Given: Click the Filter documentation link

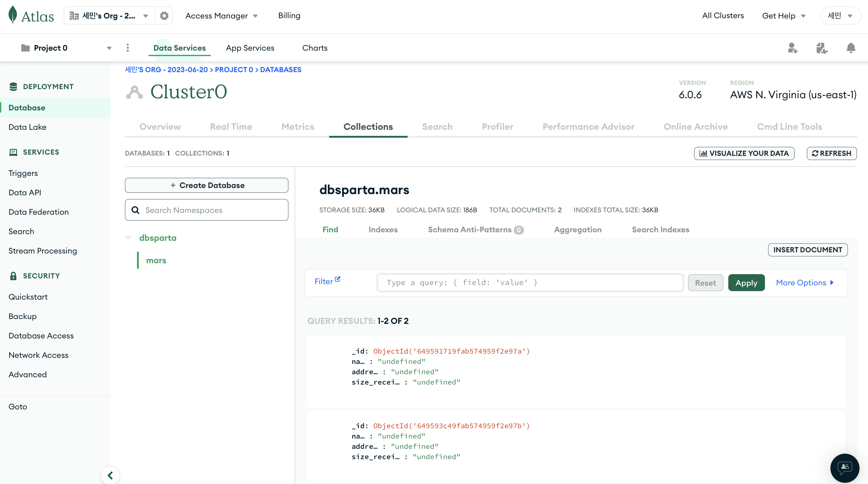Looking at the screenshot, I should 327,281.
